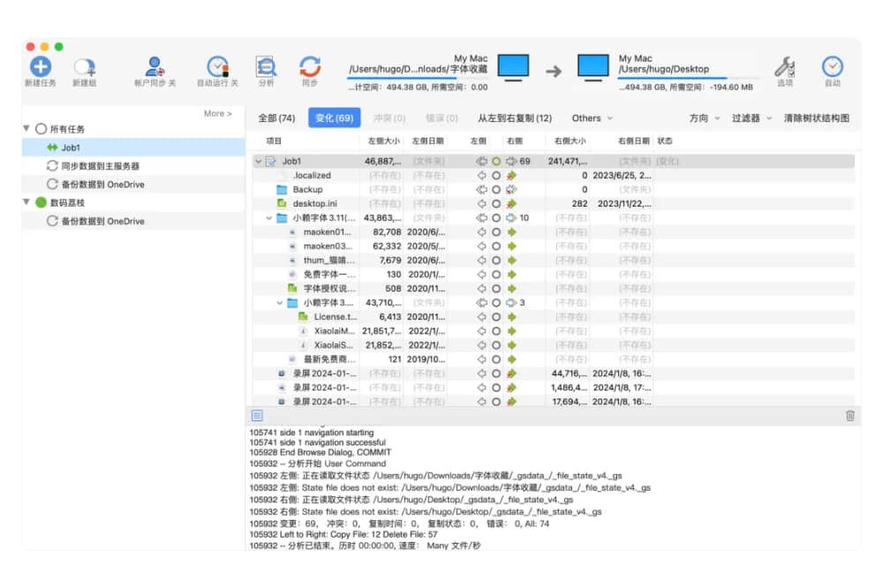The height and width of the screenshot is (588, 883).
Task: Toggle 自动运行 auto-run clock icon
Action: pos(217,67)
